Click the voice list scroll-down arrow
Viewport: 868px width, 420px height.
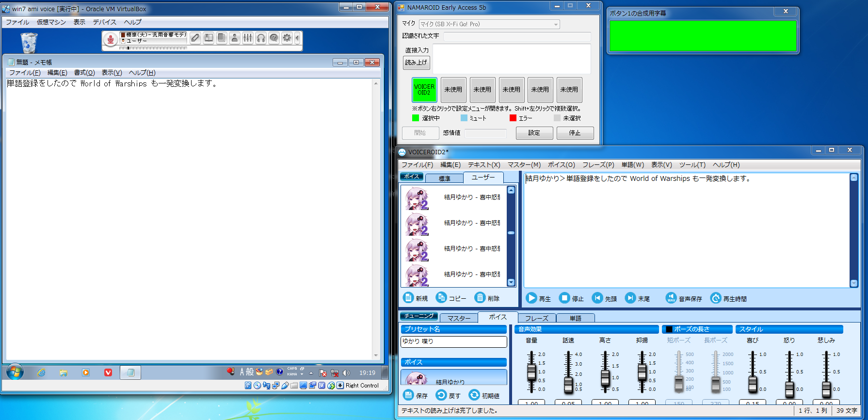pyautogui.click(x=511, y=282)
